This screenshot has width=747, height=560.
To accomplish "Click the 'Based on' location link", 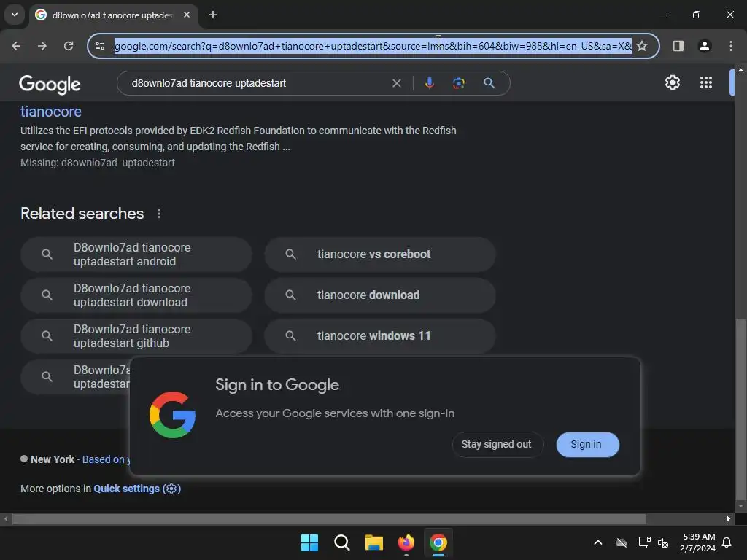I will (x=106, y=459).
